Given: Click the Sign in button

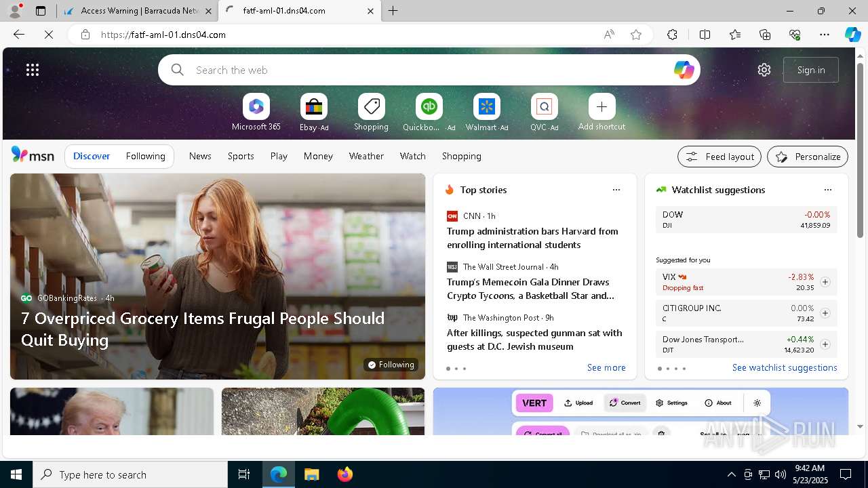Looking at the screenshot, I should pyautogui.click(x=811, y=70).
